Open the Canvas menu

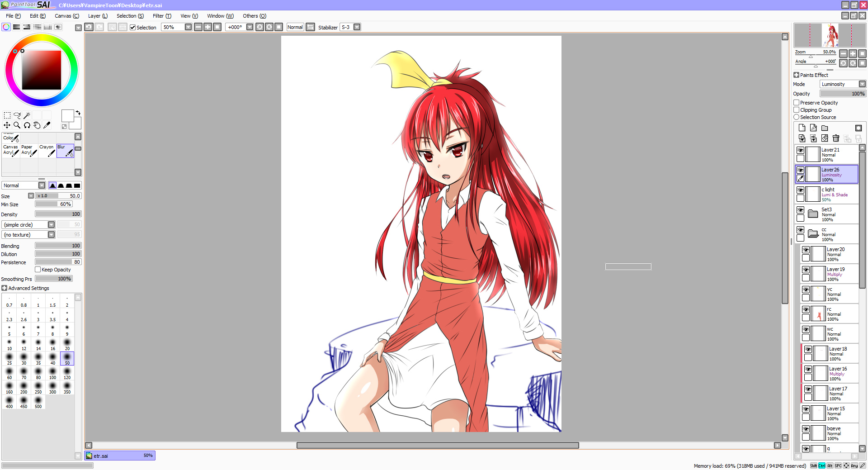tap(67, 16)
